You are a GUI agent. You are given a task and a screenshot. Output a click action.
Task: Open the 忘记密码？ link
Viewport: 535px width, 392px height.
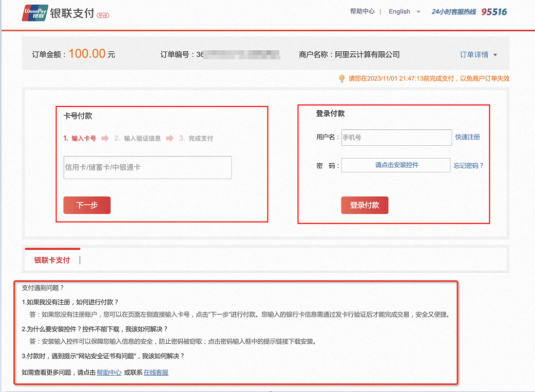point(468,166)
